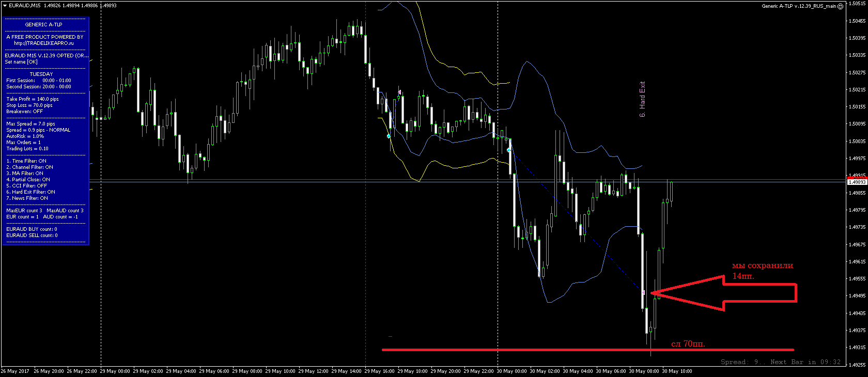The height and width of the screenshot is (377, 868).
Task: Click the 'Generic A-TLP v.12.39_RUS_main' expert name
Action: pos(799,6)
